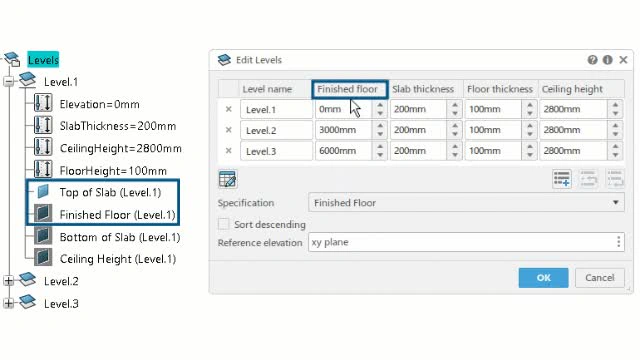This screenshot has width=640, height=360.
Task: Click Level.3 ceiling height 2800mm field
Action: coord(573,151)
